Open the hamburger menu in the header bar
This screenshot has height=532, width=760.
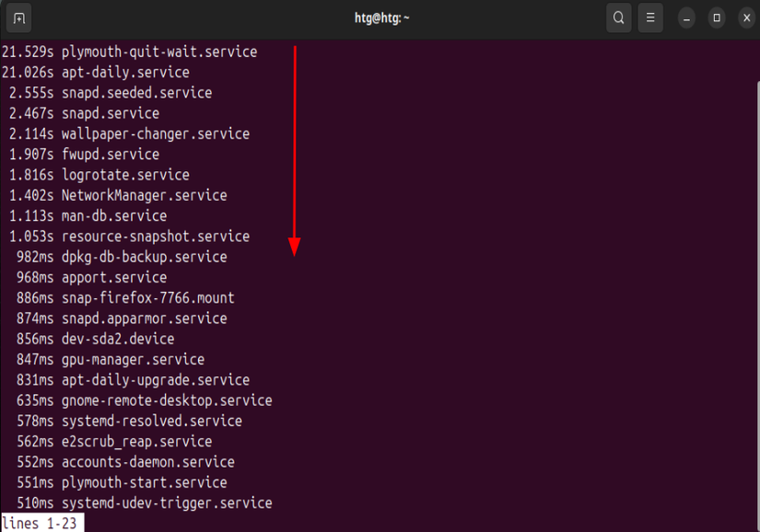click(650, 17)
